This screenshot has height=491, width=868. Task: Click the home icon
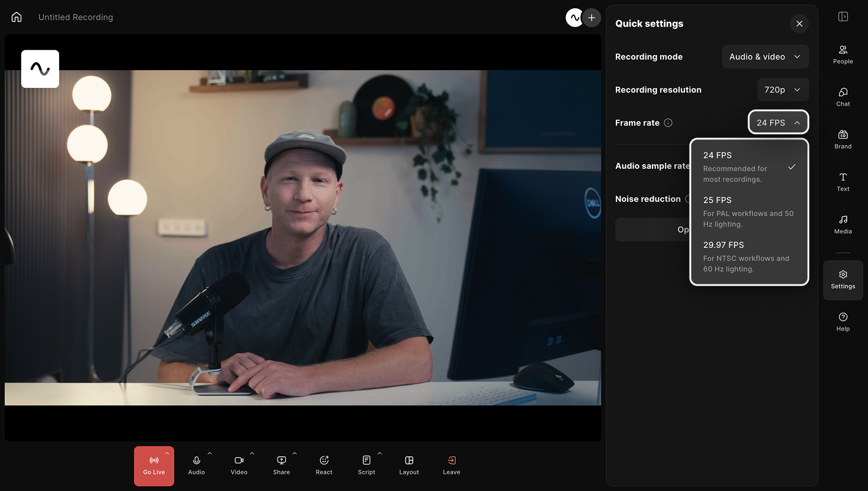pyautogui.click(x=17, y=17)
